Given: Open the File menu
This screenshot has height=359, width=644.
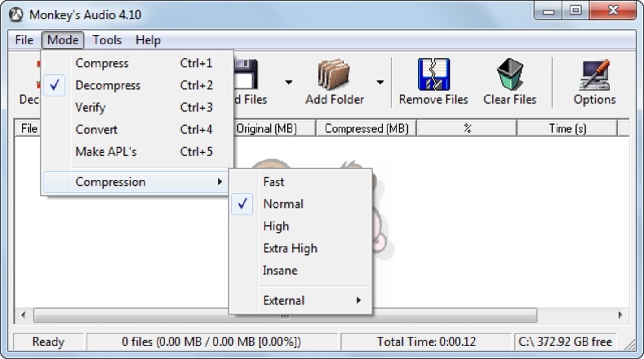Looking at the screenshot, I should click(x=24, y=40).
